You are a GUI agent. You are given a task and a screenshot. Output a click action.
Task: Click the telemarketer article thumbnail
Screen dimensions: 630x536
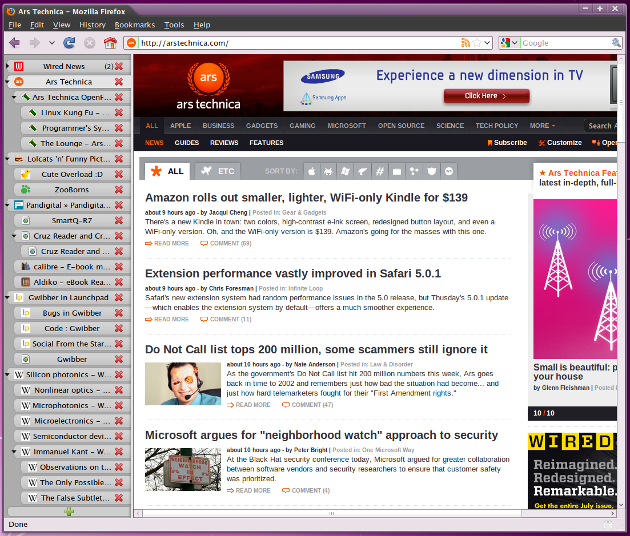pyautogui.click(x=183, y=384)
